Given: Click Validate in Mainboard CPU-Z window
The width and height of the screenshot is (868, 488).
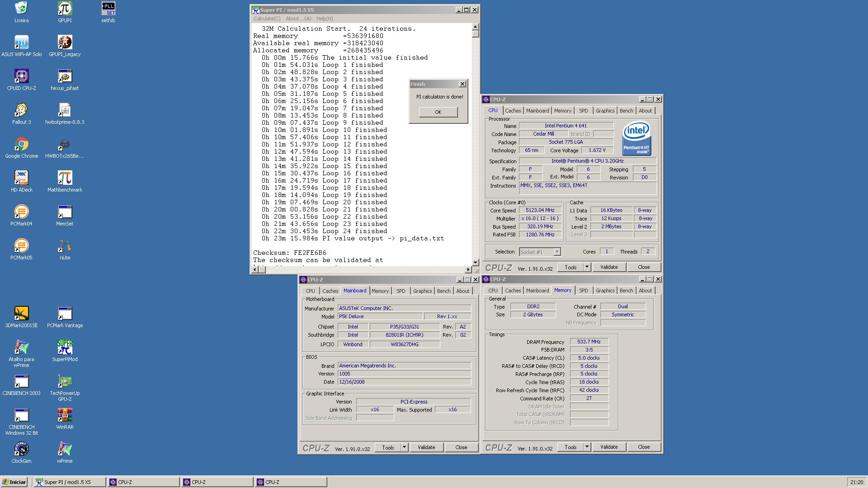Looking at the screenshot, I should (x=426, y=447).
